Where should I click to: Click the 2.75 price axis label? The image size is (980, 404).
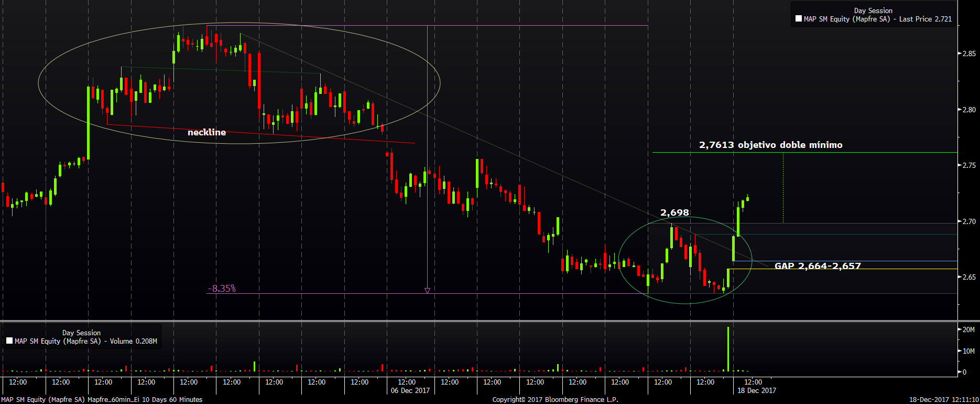tap(968, 165)
